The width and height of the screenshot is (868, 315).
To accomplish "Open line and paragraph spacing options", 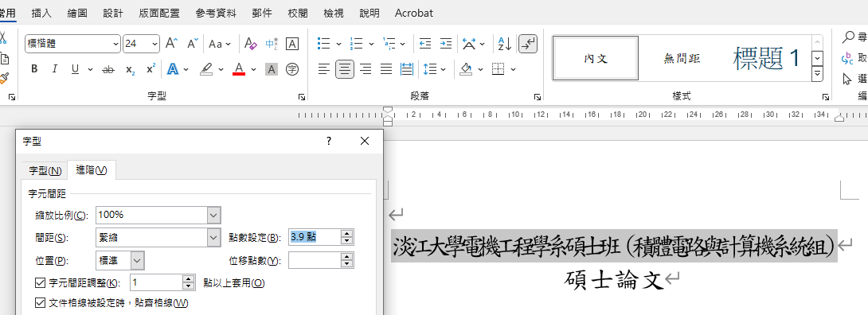I will pyautogui.click(x=430, y=69).
